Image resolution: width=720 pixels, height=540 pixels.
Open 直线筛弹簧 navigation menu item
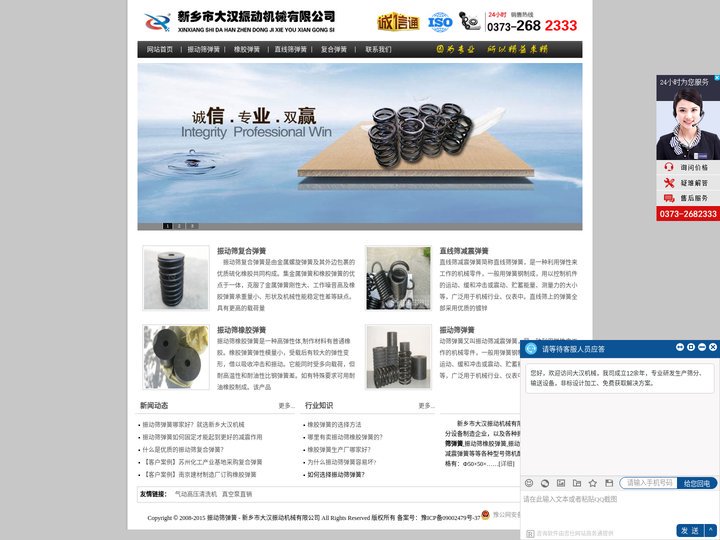tap(290, 49)
